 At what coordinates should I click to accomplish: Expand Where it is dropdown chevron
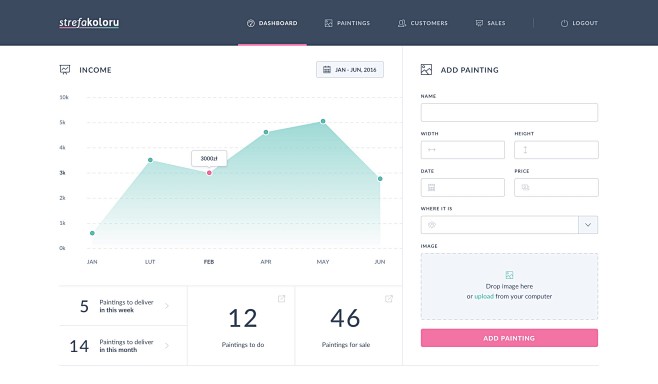pos(588,225)
